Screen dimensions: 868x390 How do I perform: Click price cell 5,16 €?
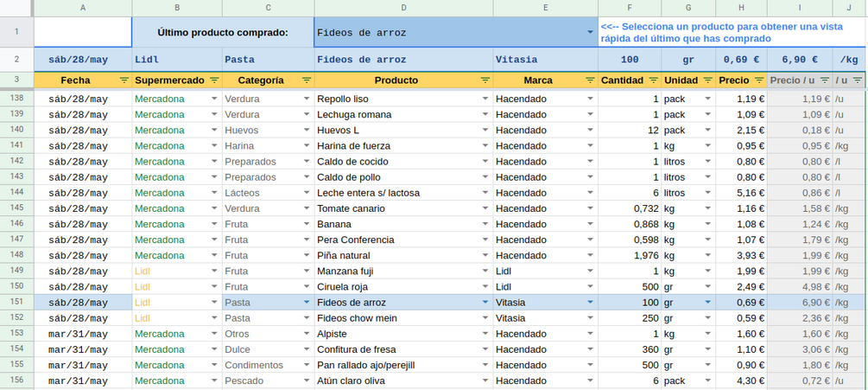[x=741, y=193]
